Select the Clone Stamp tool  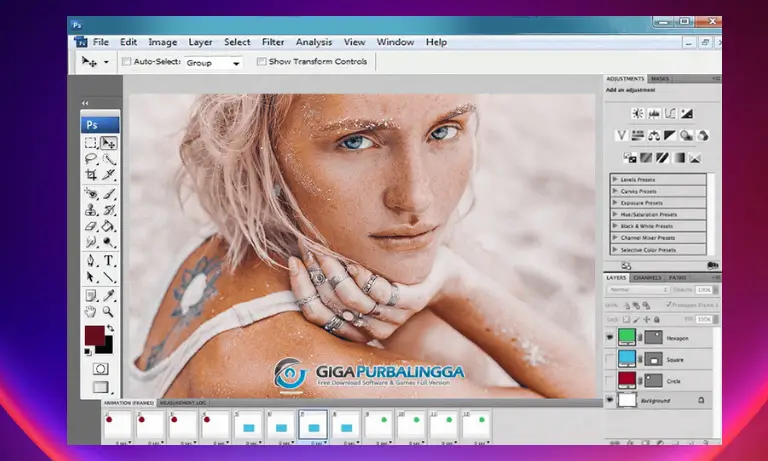91,210
